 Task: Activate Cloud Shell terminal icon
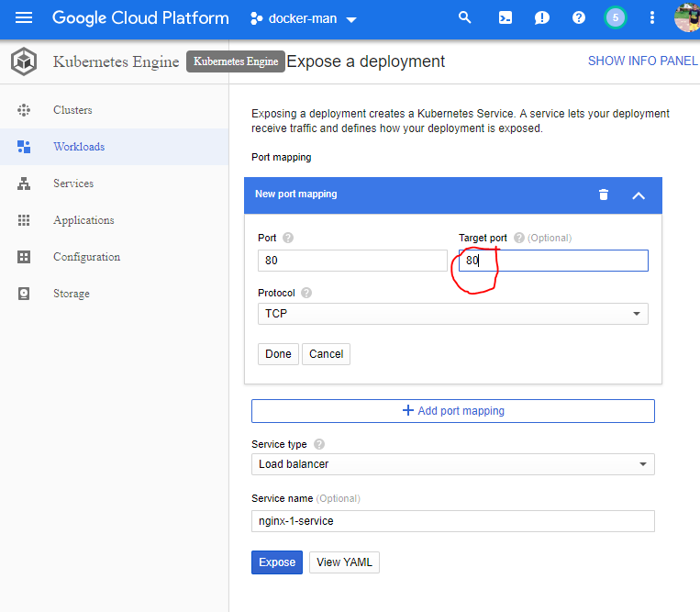point(505,17)
